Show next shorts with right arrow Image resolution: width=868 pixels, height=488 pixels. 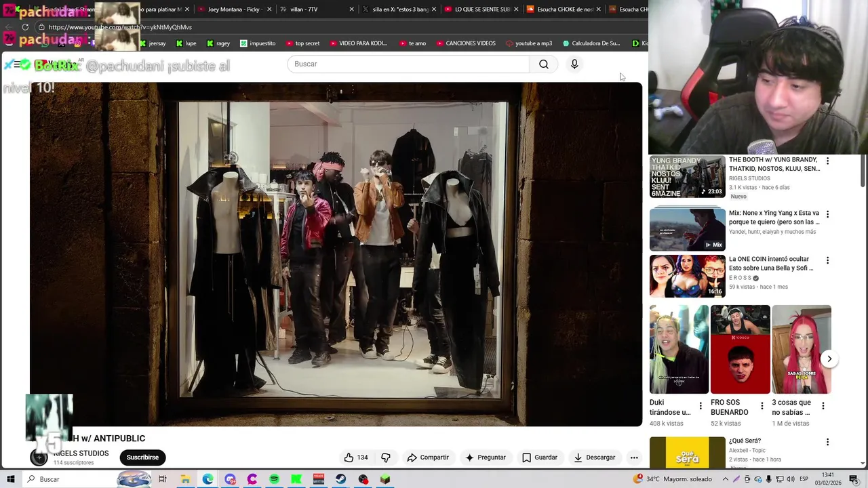(829, 359)
